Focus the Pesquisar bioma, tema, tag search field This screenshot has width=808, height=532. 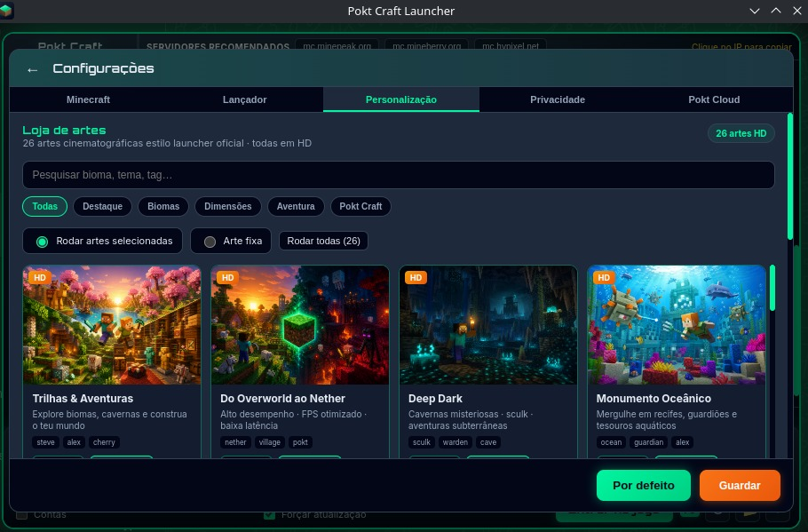399,175
